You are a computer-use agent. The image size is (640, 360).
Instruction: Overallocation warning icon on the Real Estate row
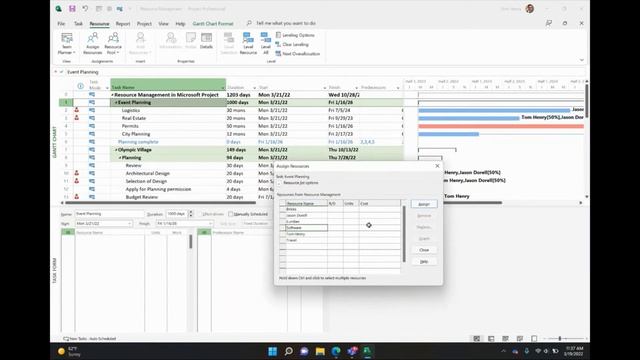[76, 118]
